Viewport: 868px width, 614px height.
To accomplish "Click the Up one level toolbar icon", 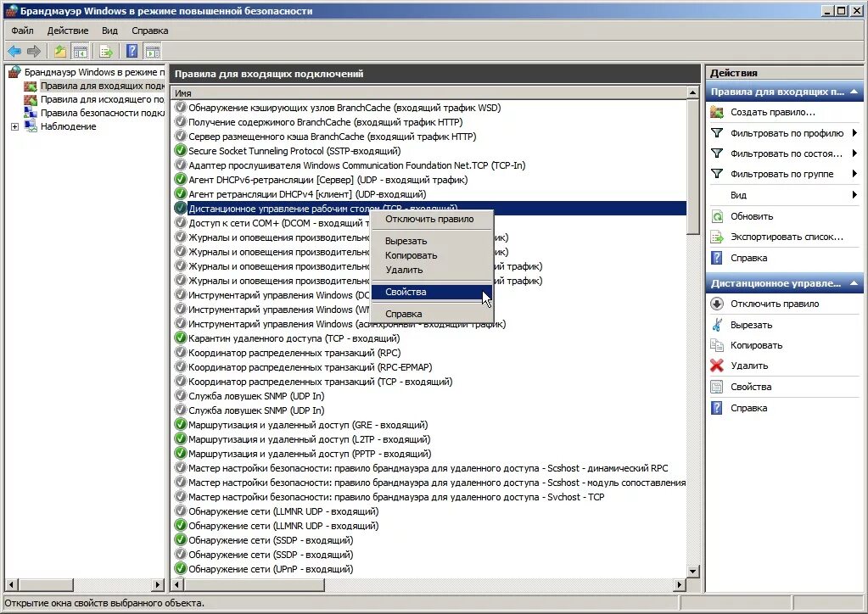I will tap(59, 52).
